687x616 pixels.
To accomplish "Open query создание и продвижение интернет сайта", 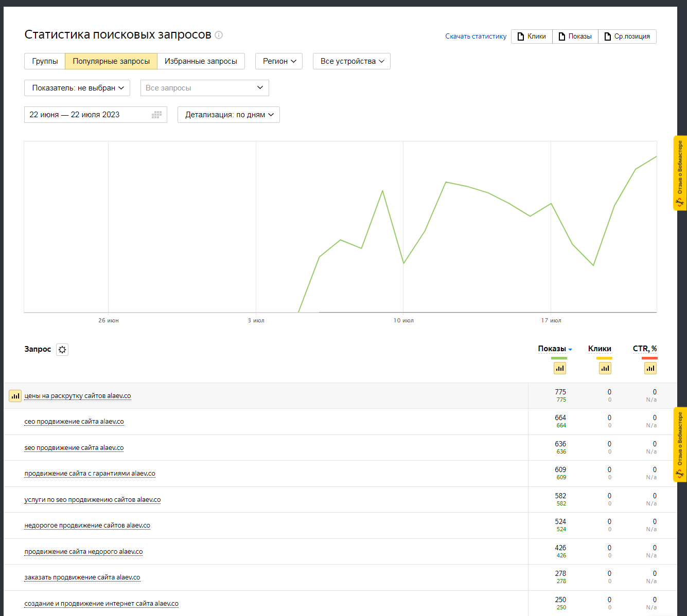I will coord(101,604).
